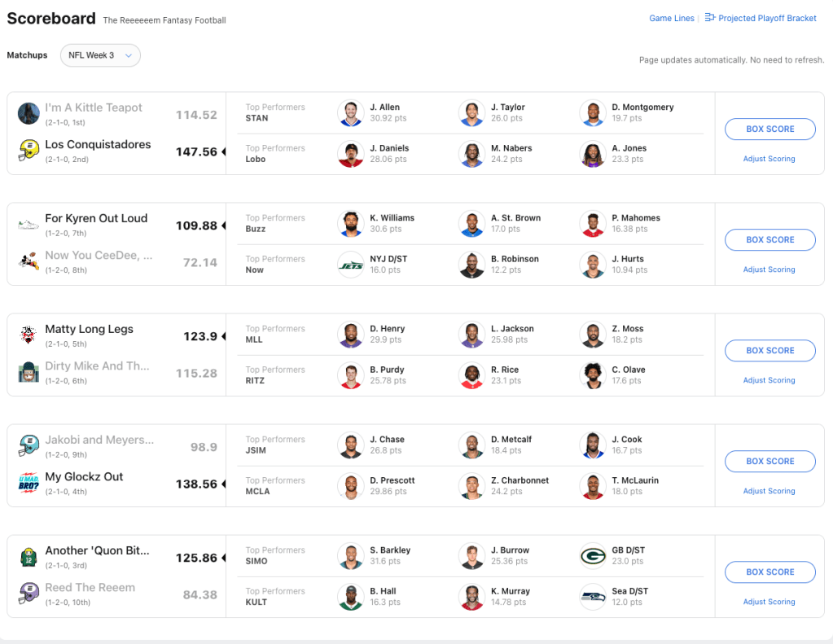Click the NYJ D/ST Jets logo

coord(351,265)
